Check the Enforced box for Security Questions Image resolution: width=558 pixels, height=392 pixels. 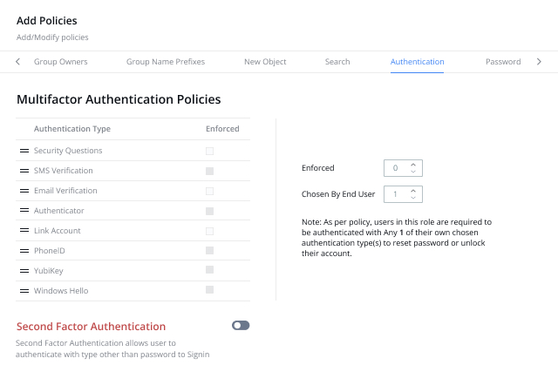pyautogui.click(x=209, y=152)
